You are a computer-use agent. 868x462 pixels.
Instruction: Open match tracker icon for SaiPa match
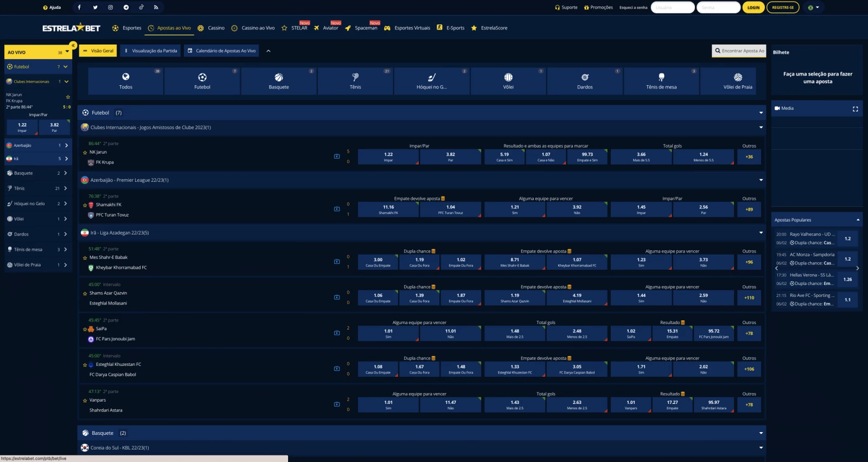337,333
